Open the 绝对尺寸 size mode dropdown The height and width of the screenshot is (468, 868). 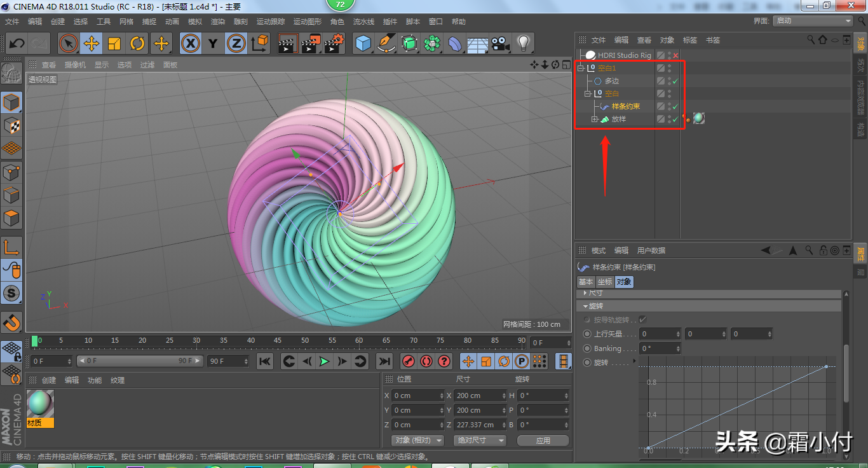point(480,440)
